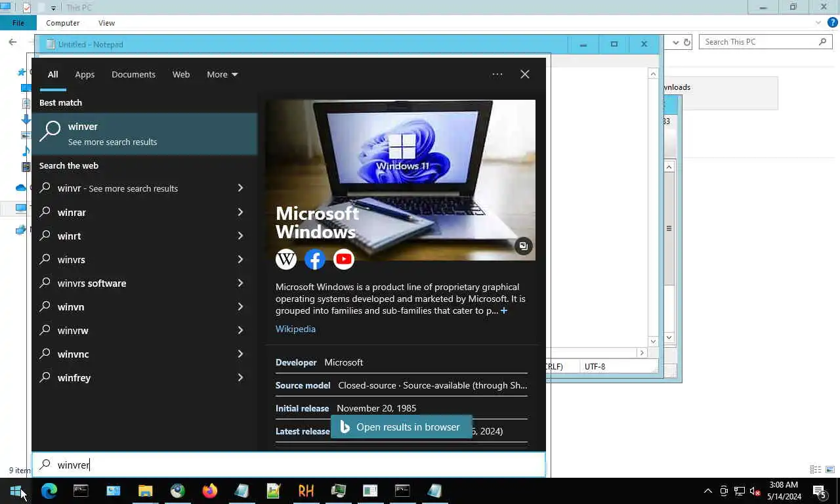Expand the winvrs software suggestion chevron
The image size is (840, 504).
tap(240, 283)
